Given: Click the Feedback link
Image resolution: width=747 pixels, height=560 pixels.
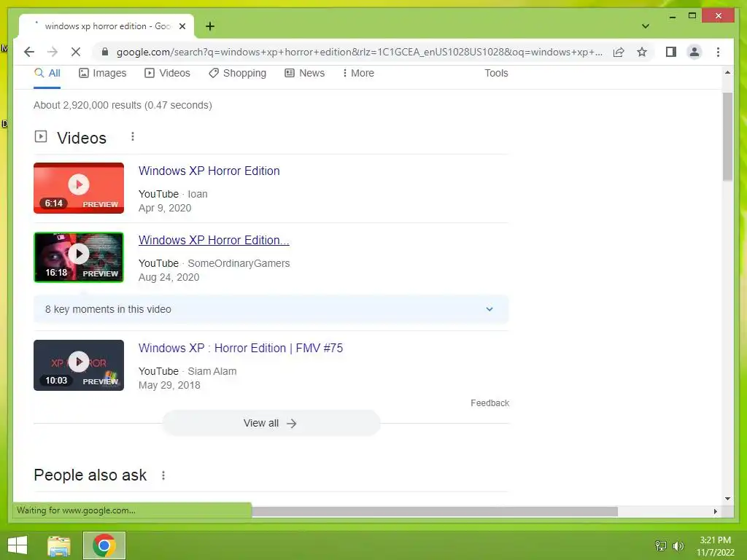Looking at the screenshot, I should click(x=489, y=402).
